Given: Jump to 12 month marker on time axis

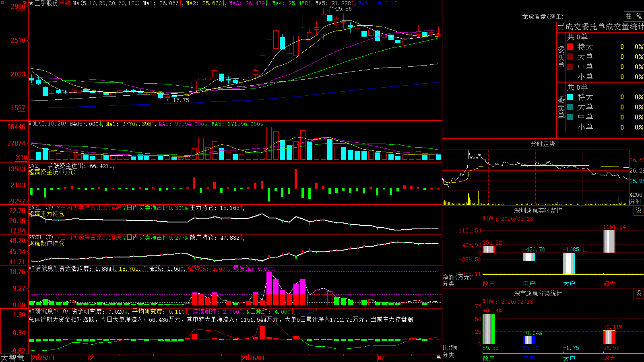Looking at the screenshot, I should [x=90, y=358].
